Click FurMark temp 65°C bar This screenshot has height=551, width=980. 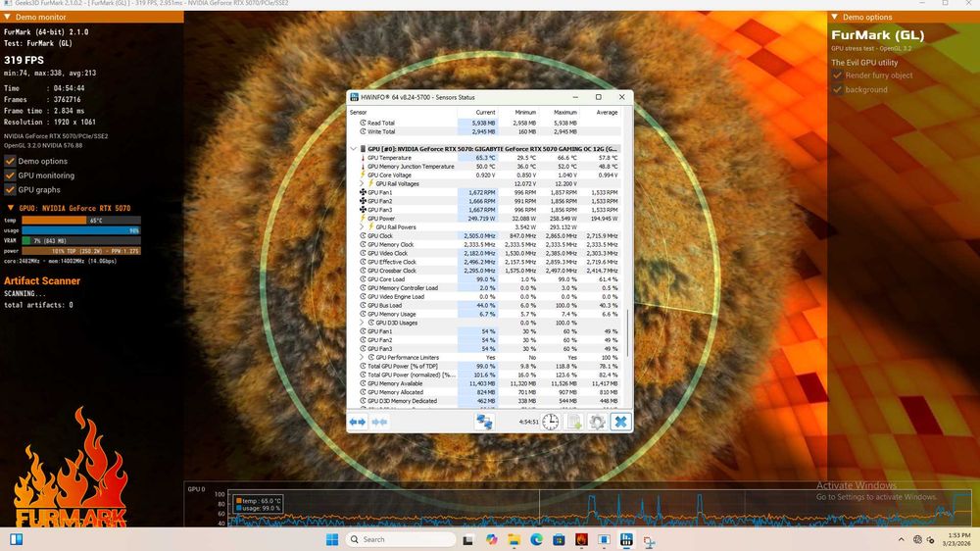tap(81, 221)
